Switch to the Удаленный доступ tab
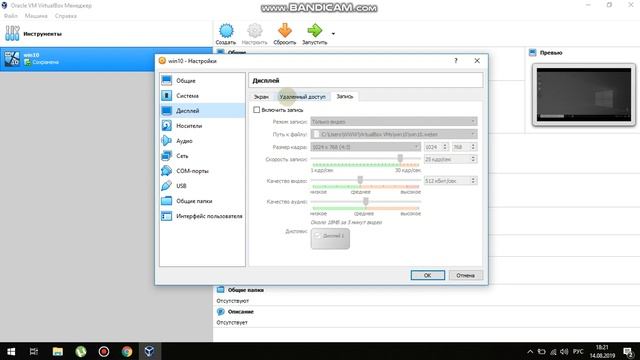 302,97
